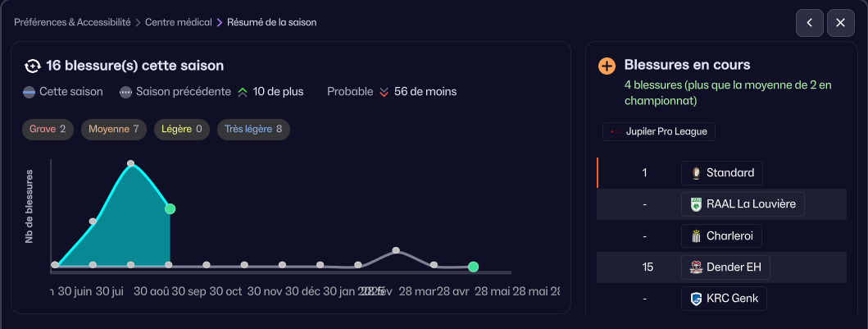The height and width of the screenshot is (329, 868).
Task: Select the Légère 0 severity chip
Action: click(x=181, y=129)
